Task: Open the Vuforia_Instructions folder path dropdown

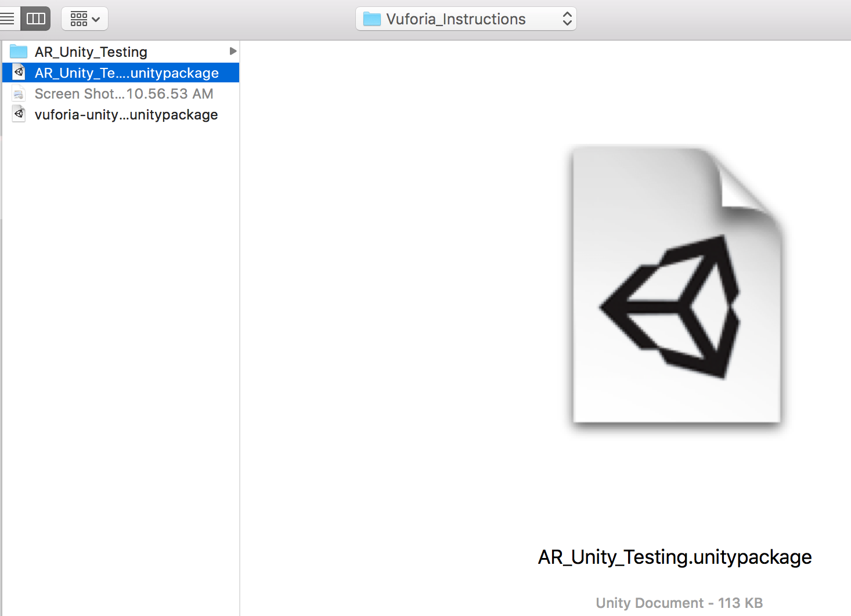Action: (567, 18)
